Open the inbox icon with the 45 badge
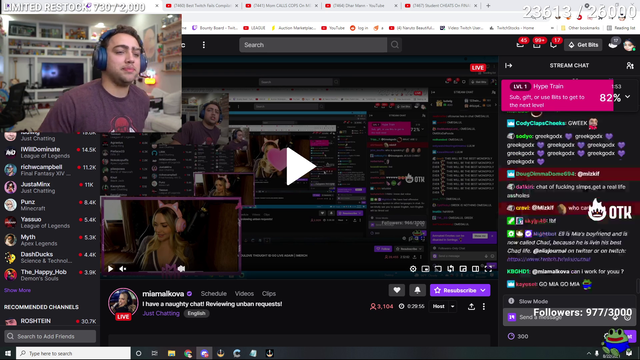The height and width of the screenshot is (360, 640). tap(520, 44)
